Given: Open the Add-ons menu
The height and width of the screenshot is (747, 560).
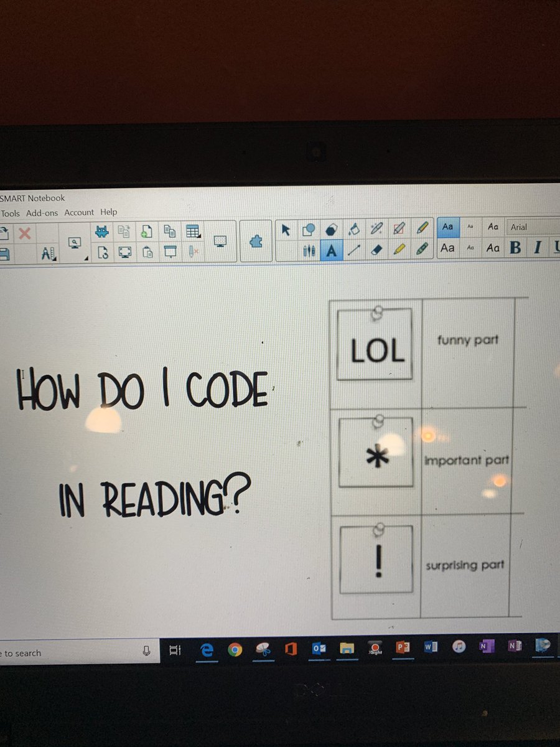Looking at the screenshot, I should pos(42,213).
